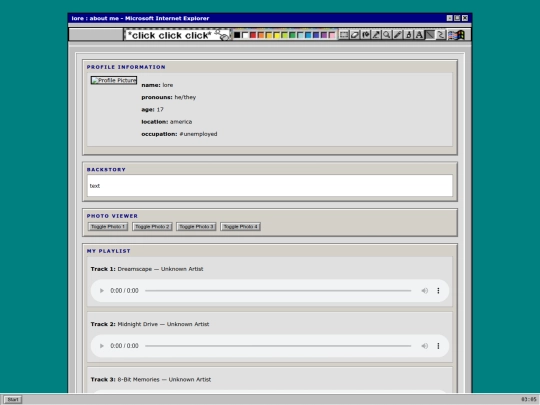Screen dimensions: 540x405
Task: Click 'Track 2: Midnight Drive — Unknown Artist' title
Action: [x=150, y=324]
